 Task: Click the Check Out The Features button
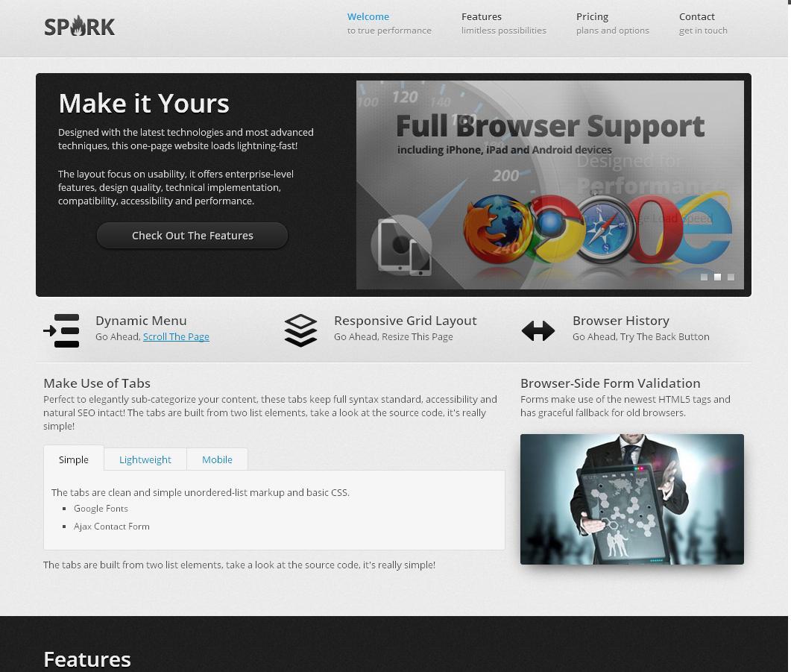[x=192, y=236]
